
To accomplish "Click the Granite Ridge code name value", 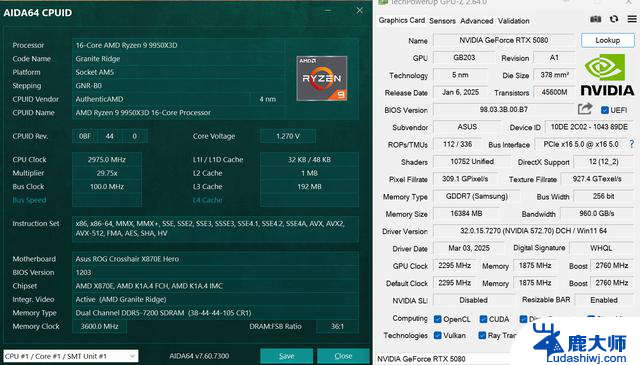I will pyautogui.click(x=98, y=59).
